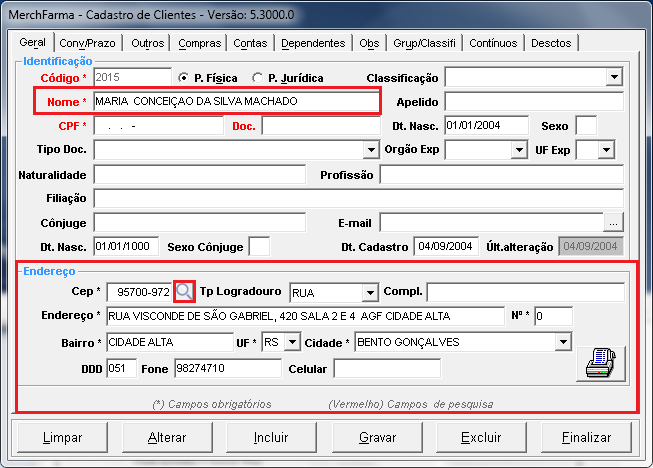
Task: Click the CEP search magnifier icon
Action: click(184, 291)
